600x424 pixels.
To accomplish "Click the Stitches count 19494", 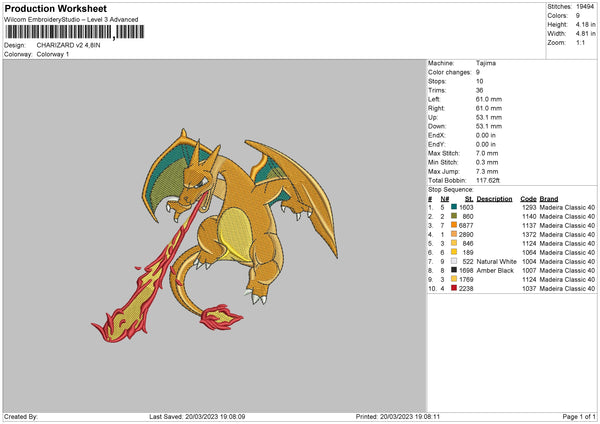I will tap(585, 7).
